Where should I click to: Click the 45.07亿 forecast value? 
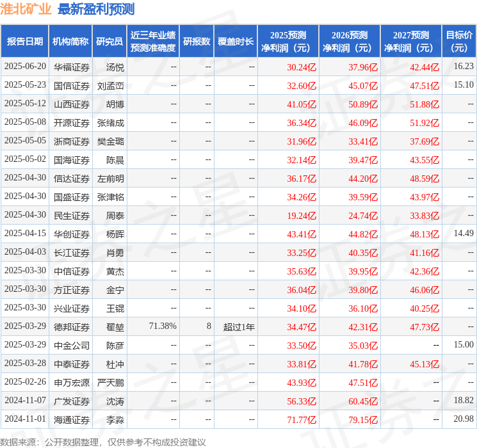tap(363, 86)
